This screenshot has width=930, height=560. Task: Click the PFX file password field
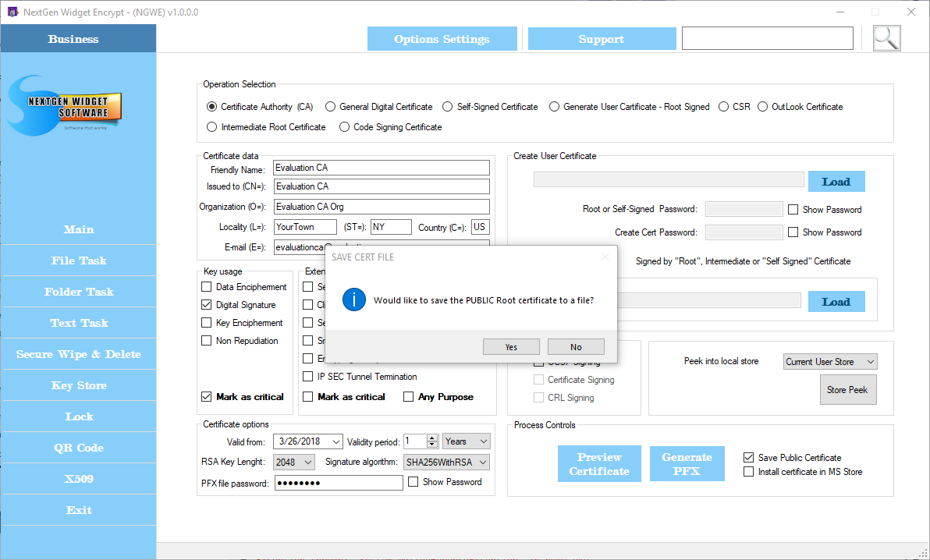click(339, 483)
